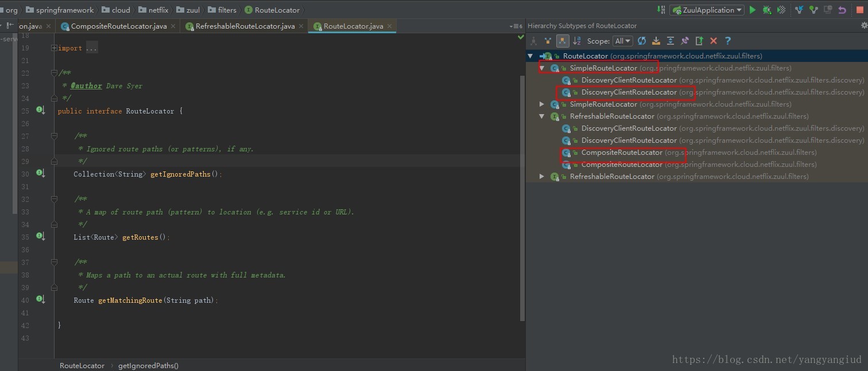
Task: Toggle Sort Alphabetically in Hierarchy toolbar
Action: pyautogui.click(x=577, y=41)
